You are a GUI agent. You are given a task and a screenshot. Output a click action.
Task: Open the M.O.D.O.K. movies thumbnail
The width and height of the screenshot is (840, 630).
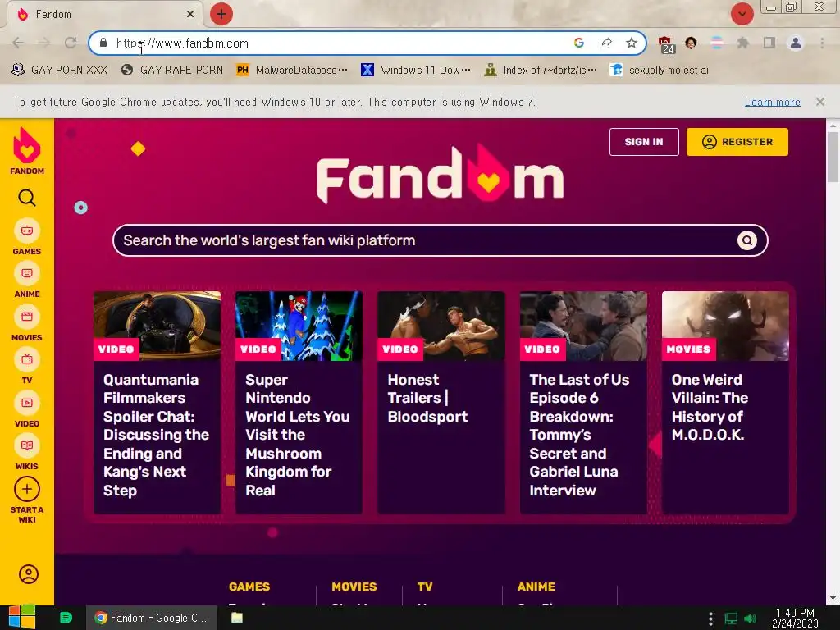coord(725,326)
